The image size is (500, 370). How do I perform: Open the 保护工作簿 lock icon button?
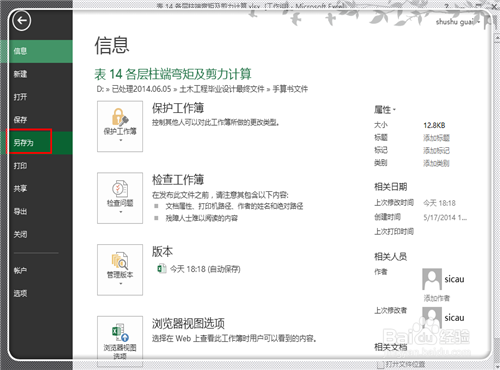(120, 126)
